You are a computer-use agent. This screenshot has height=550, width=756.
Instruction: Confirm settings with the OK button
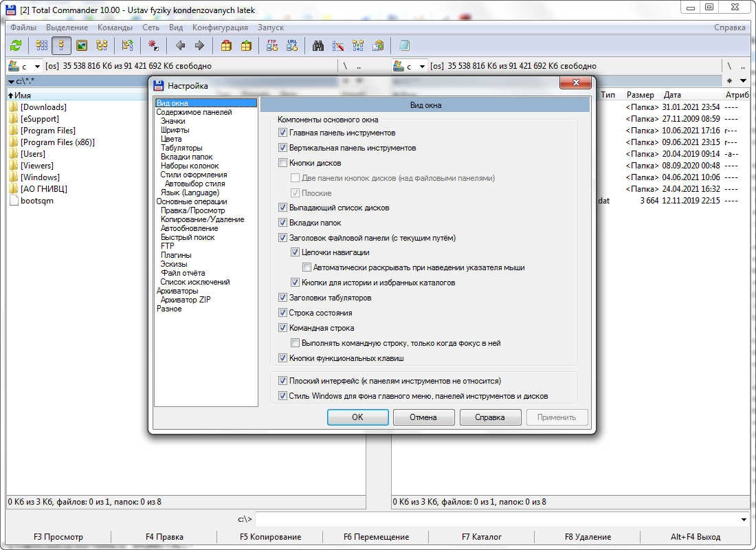coord(358,417)
